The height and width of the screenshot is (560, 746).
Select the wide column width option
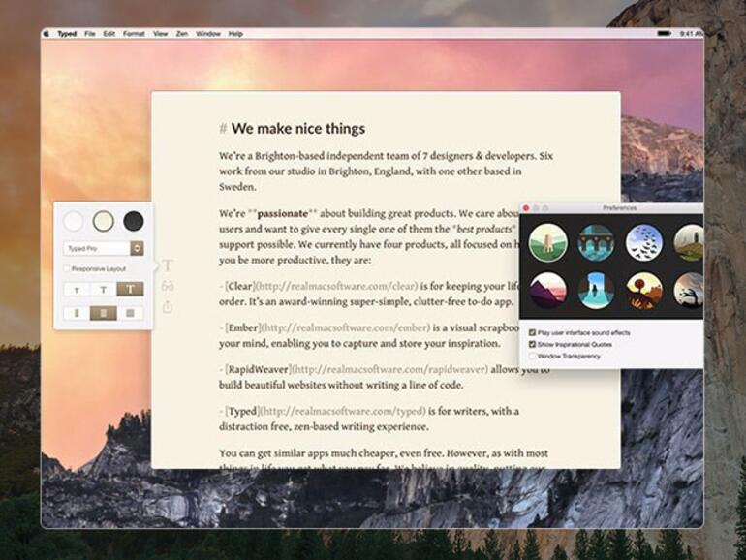[x=130, y=313]
